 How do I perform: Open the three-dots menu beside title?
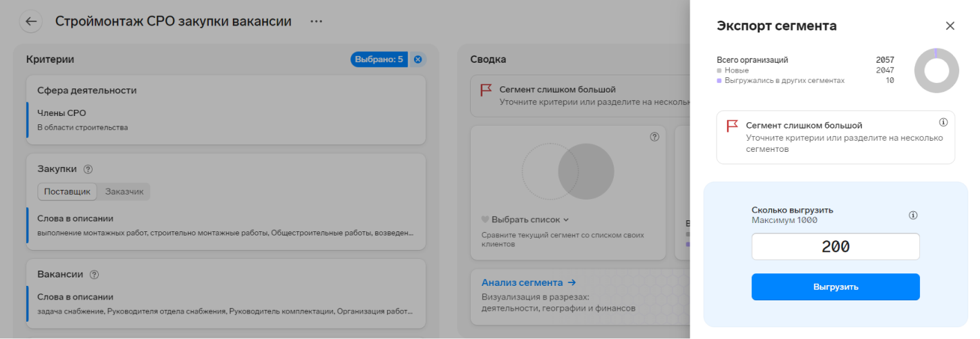click(x=316, y=21)
